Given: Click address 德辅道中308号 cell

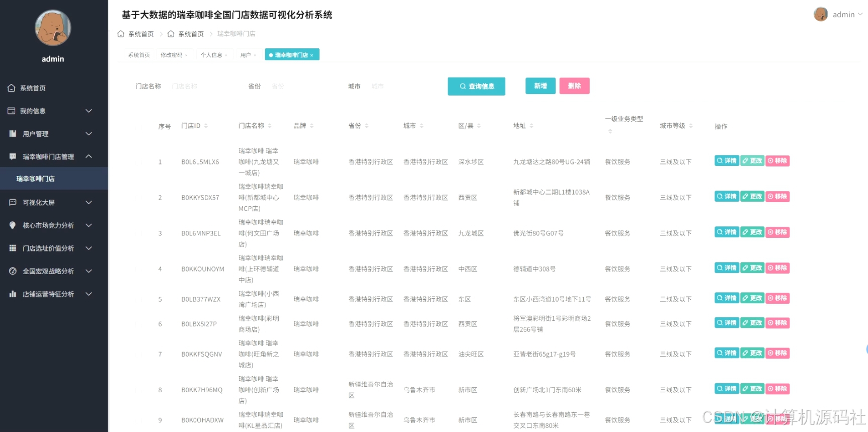Looking at the screenshot, I should click(x=534, y=270).
